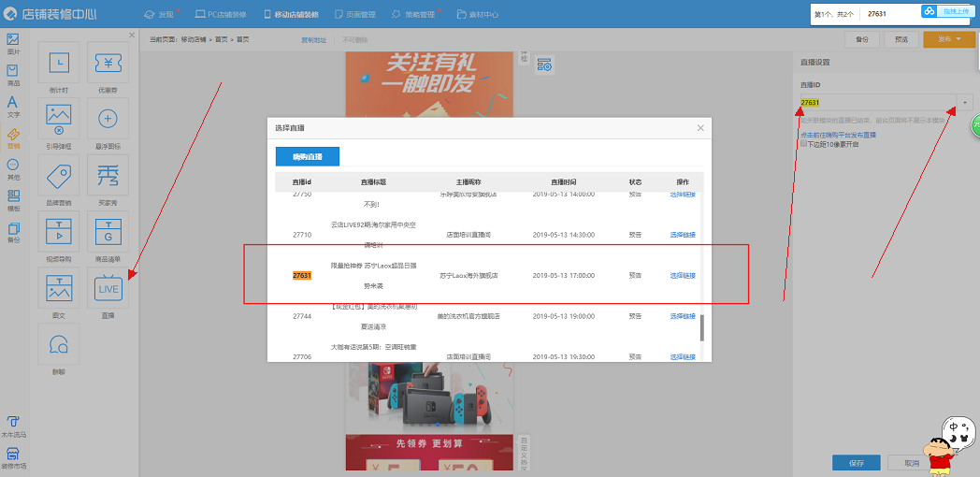Click the layout settings icon beside canvas
980x477 pixels.
point(543,65)
